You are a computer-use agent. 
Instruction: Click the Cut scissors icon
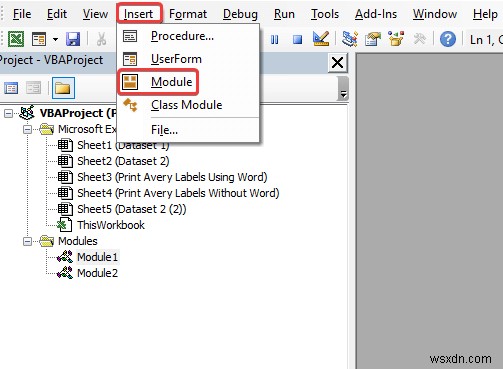[x=101, y=39]
